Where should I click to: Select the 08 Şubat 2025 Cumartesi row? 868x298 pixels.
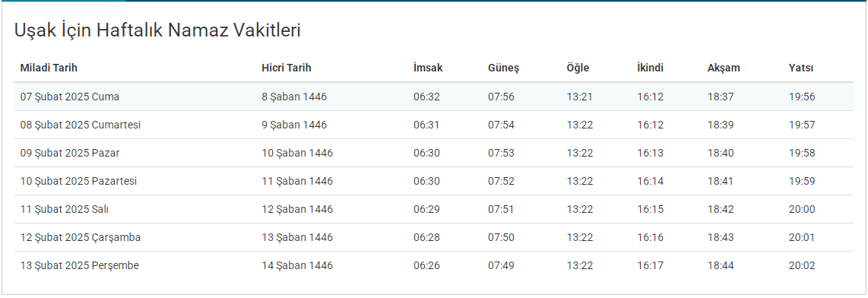pos(434,125)
